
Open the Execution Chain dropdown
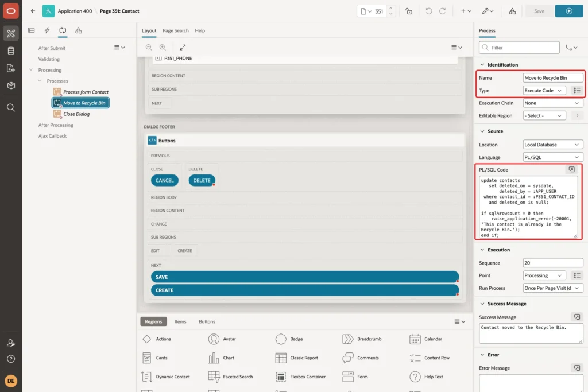pyautogui.click(x=553, y=103)
